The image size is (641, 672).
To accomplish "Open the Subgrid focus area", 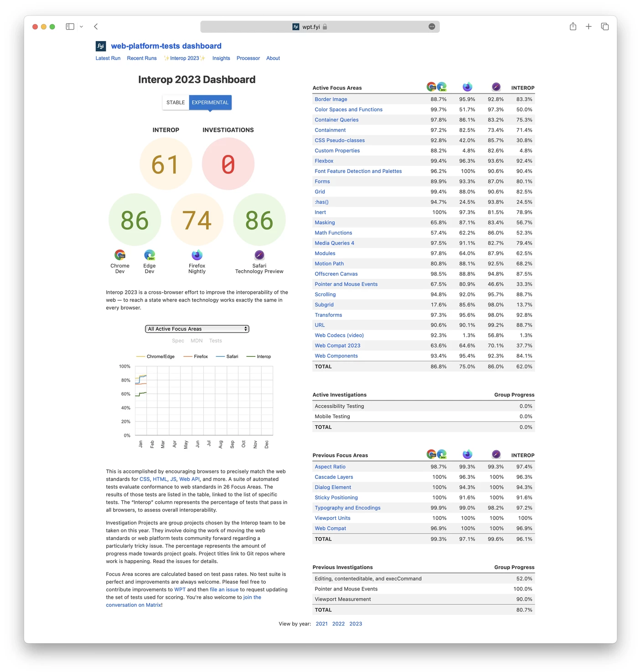I will 324,305.
